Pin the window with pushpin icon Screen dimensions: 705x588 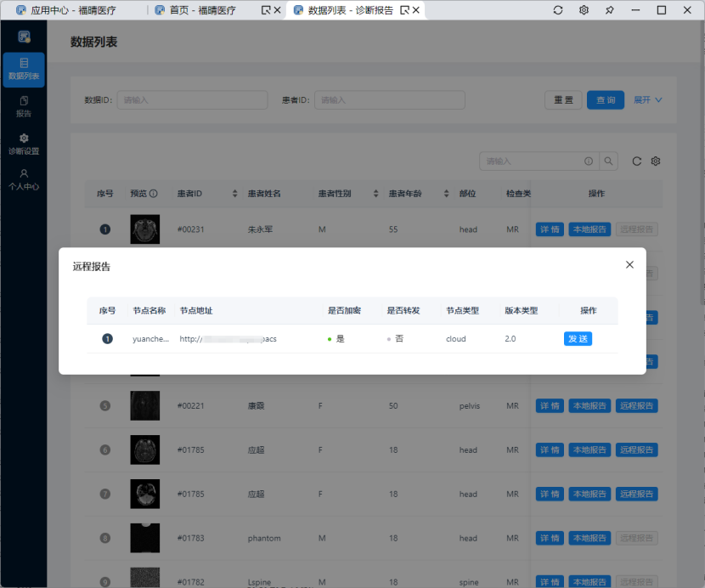tap(609, 10)
